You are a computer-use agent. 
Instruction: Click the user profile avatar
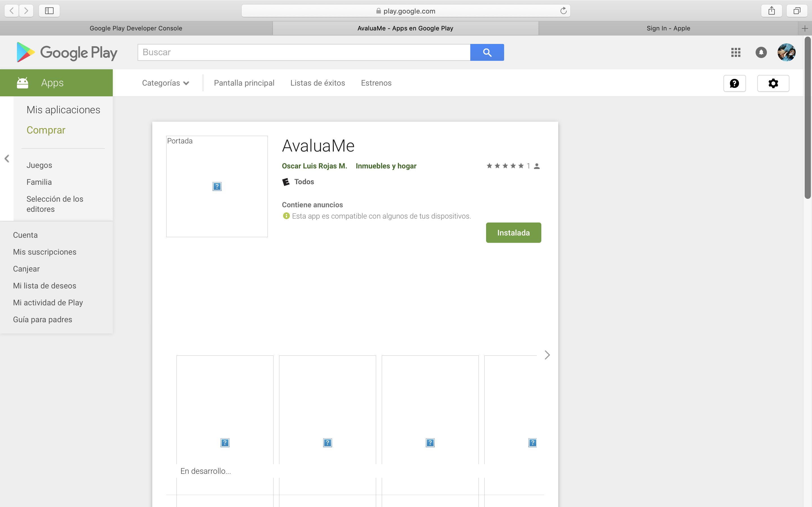[x=786, y=52]
